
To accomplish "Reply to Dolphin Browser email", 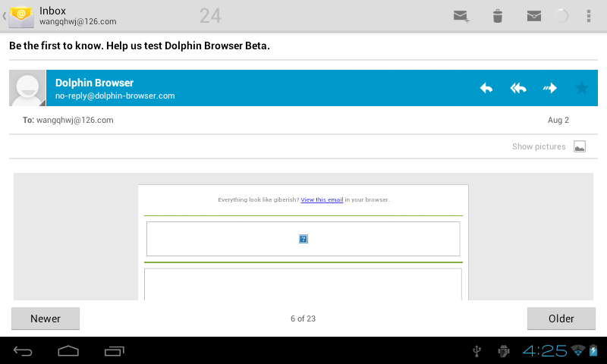I will coord(486,88).
